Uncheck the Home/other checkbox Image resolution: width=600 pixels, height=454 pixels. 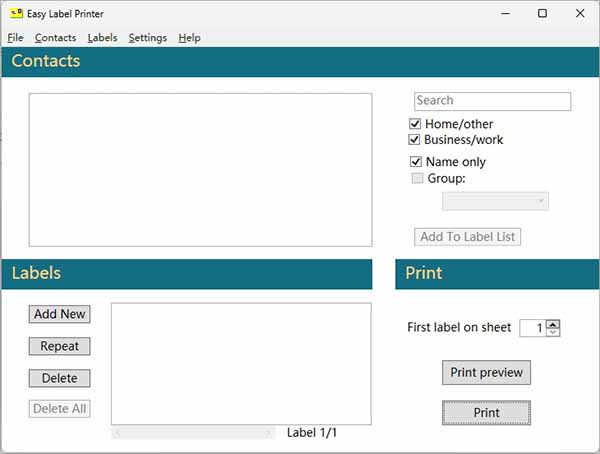coord(416,124)
